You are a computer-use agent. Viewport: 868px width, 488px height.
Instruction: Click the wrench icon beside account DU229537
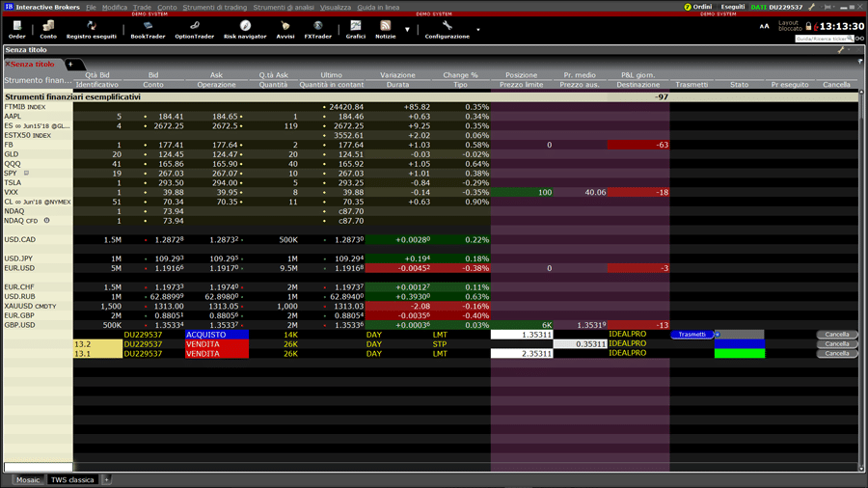click(811, 7)
